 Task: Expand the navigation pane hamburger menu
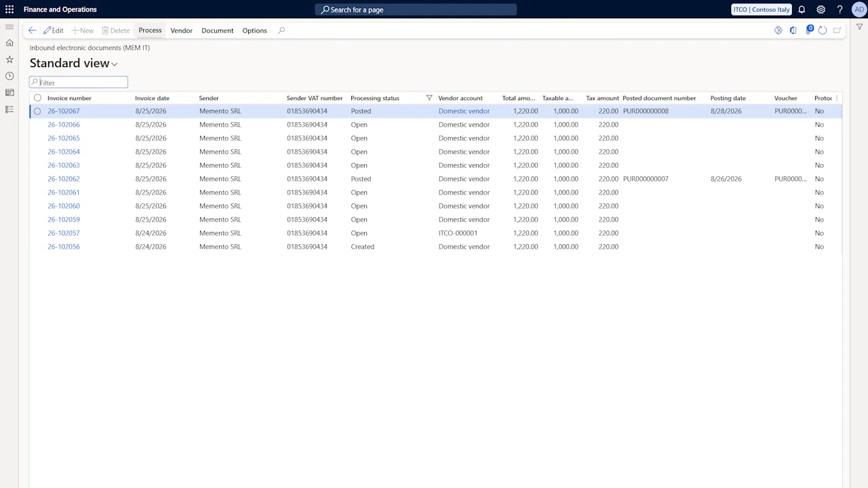pos(9,27)
